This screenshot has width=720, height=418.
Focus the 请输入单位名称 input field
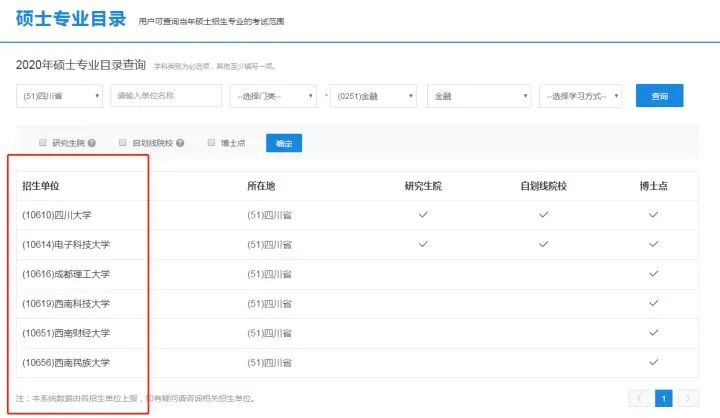[166, 96]
